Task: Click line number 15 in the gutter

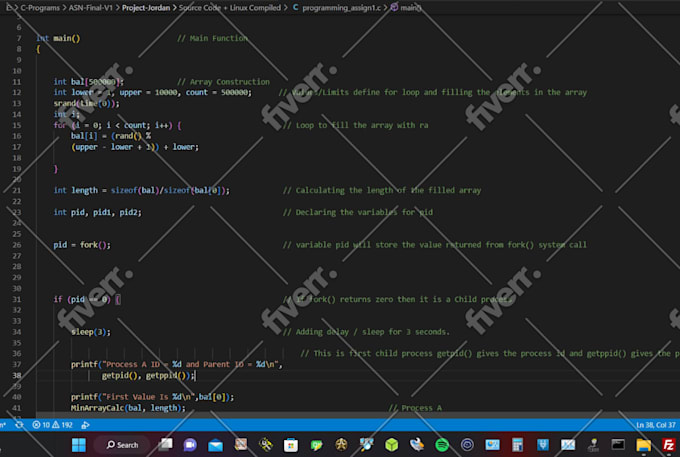Action: pos(16,125)
